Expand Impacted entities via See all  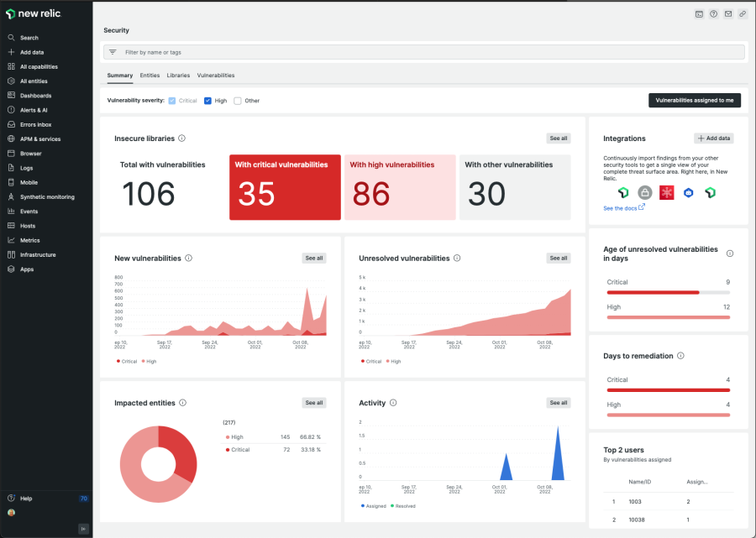click(314, 403)
